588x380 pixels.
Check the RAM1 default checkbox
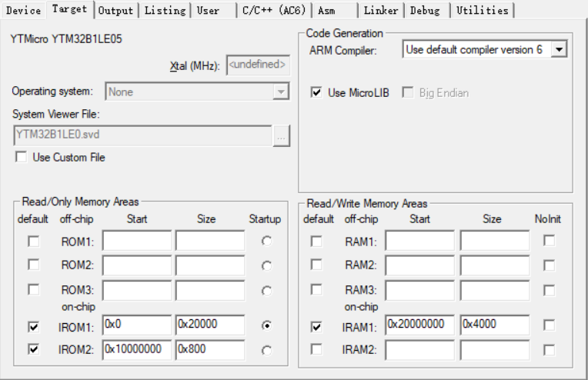[316, 242]
